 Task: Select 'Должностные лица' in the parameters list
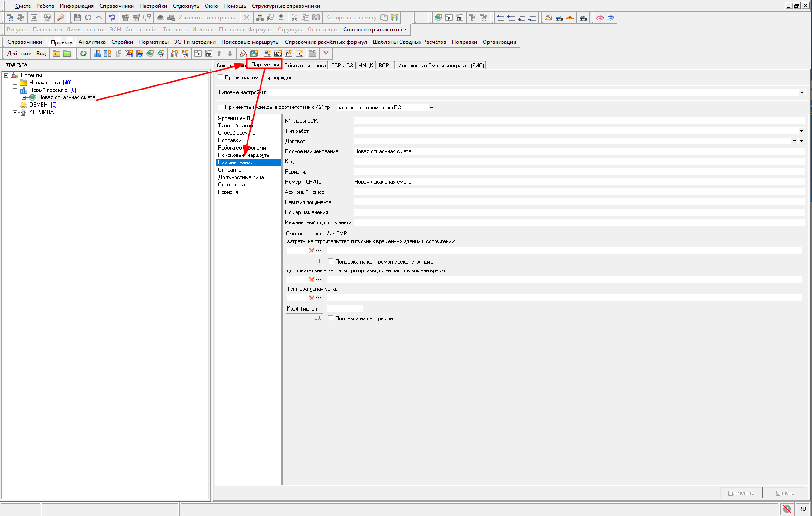(x=241, y=177)
